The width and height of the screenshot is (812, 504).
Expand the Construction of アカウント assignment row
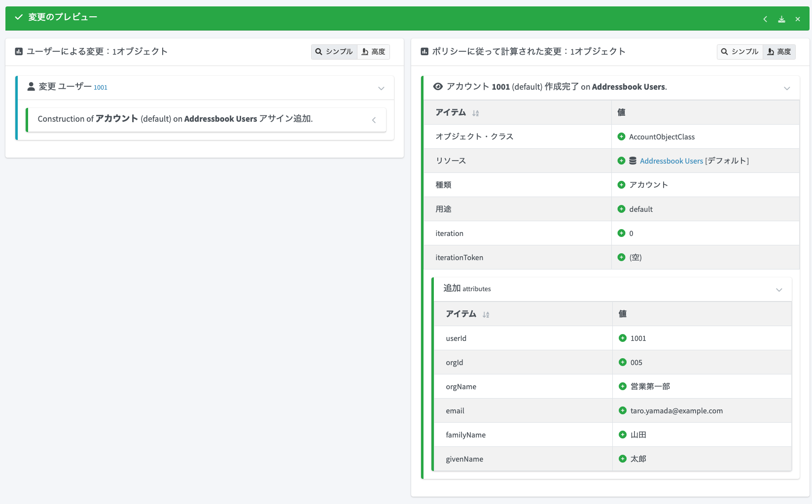[x=374, y=120]
